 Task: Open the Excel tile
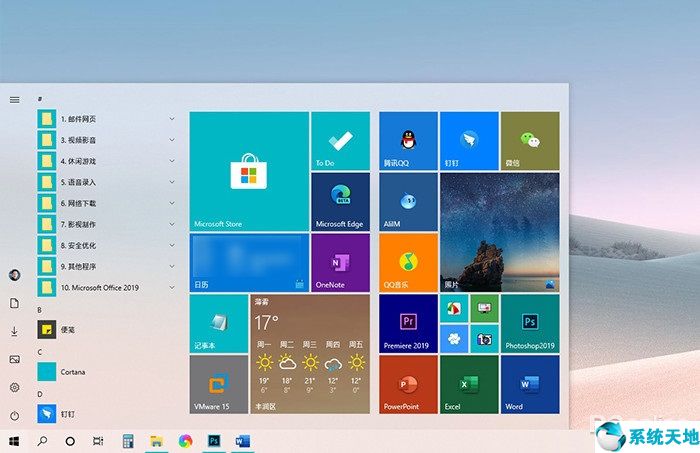click(469, 384)
